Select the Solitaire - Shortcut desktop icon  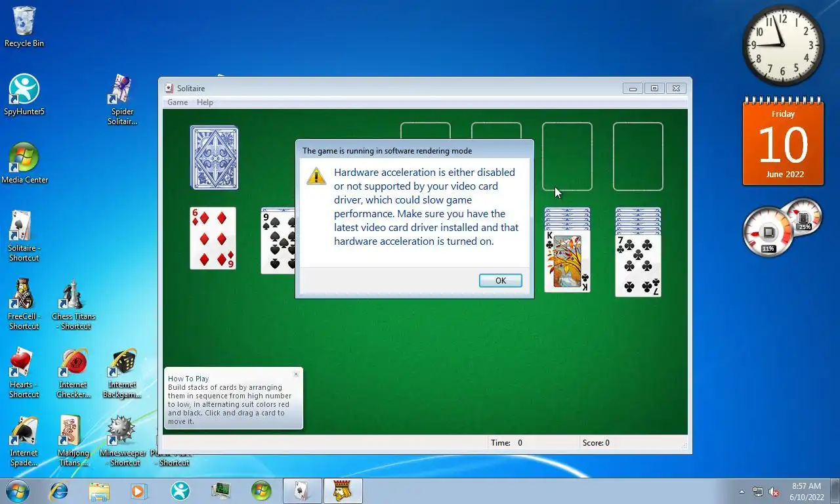coord(24,236)
